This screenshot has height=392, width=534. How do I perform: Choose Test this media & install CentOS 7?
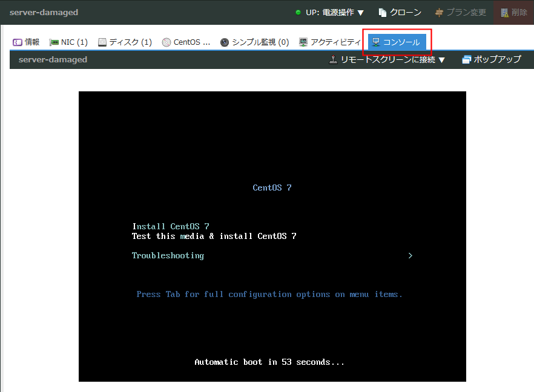pyautogui.click(x=214, y=236)
